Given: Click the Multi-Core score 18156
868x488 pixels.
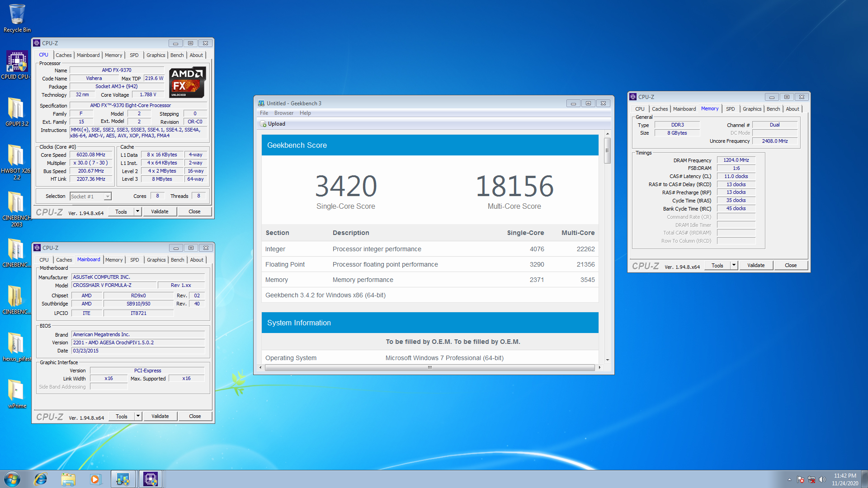Looking at the screenshot, I should (x=514, y=186).
